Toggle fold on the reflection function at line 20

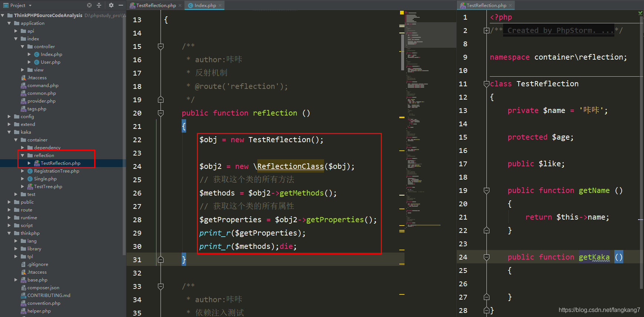tap(161, 113)
